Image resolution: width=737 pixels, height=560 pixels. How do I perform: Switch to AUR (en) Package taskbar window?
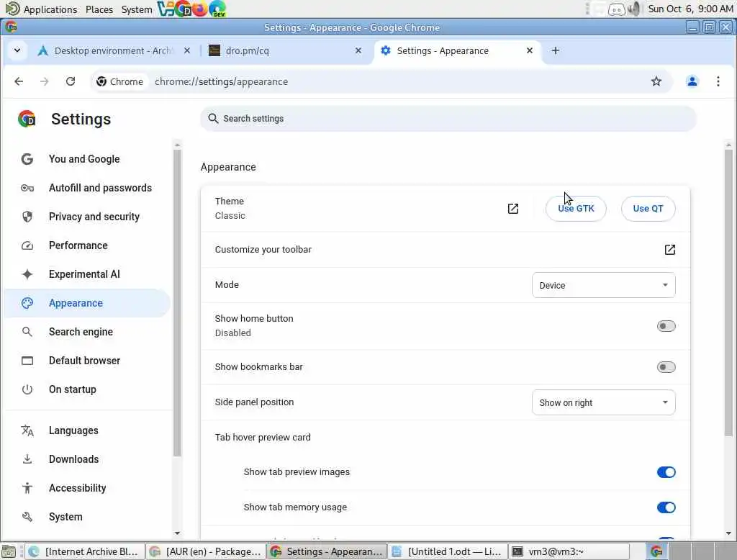coord(206,551)
